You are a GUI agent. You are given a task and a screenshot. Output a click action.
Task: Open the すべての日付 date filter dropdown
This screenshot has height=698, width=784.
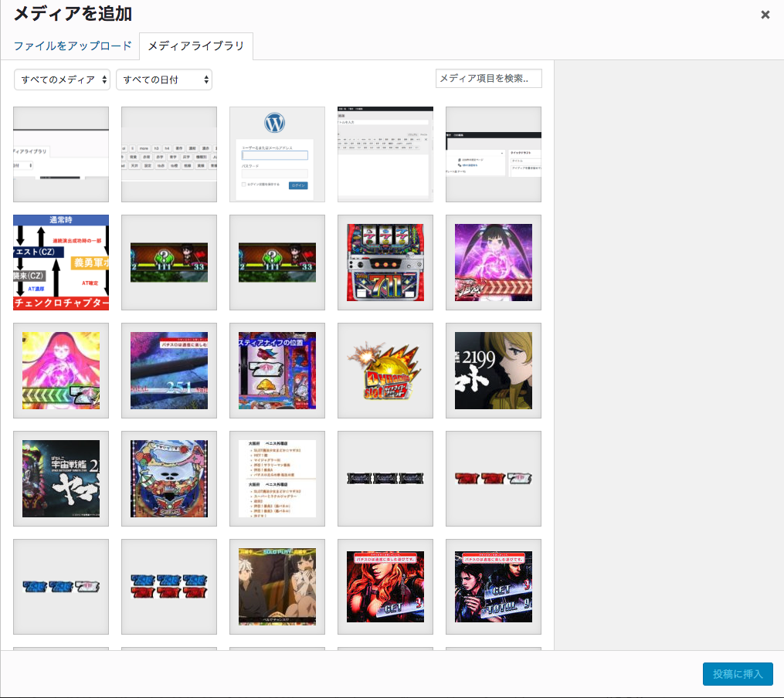[164, 80]
